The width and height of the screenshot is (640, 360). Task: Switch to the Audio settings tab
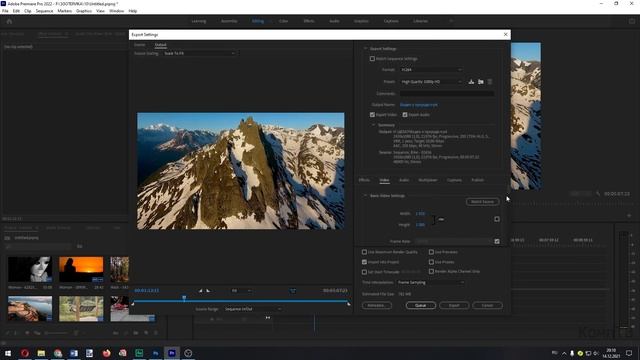tap(404, 180)
